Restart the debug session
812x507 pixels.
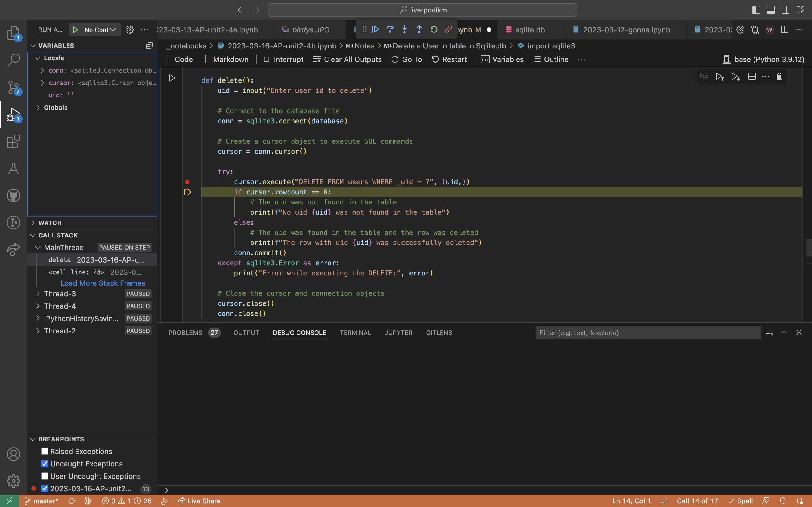click(433, 30)
